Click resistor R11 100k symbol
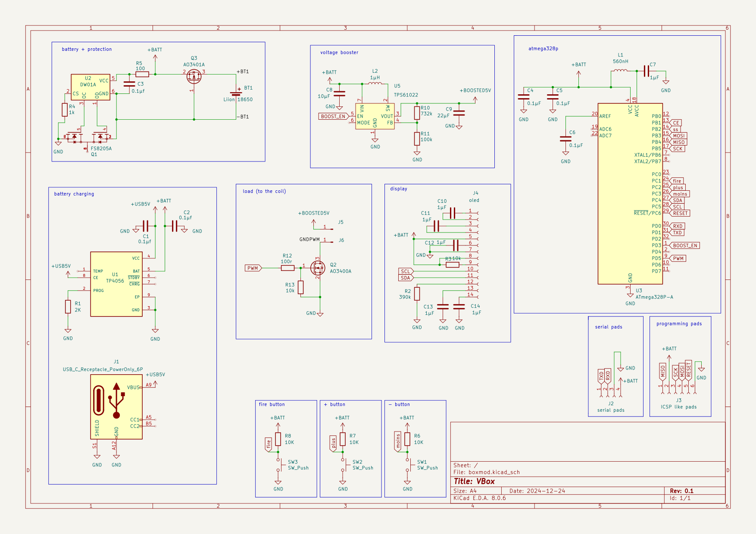 (x=417, y=139)
